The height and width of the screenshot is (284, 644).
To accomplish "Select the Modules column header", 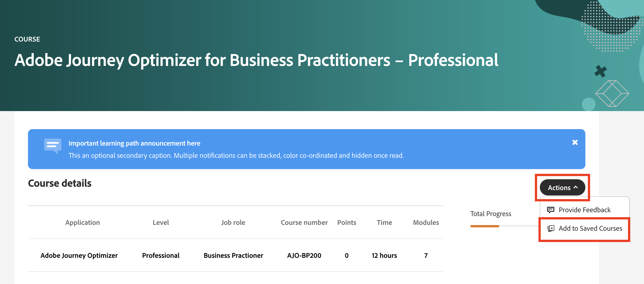I will coord(426,222).
